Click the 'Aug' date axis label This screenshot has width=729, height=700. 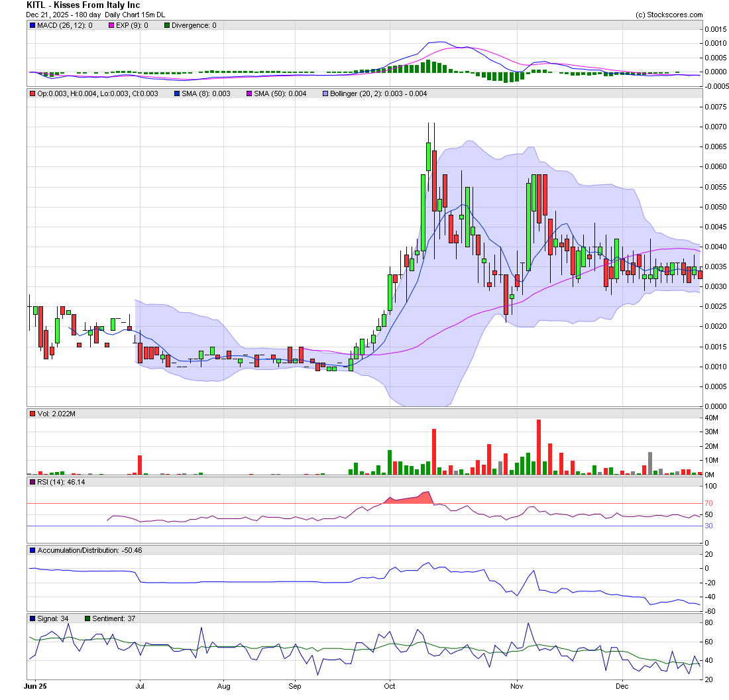click(x=223, y=687)
